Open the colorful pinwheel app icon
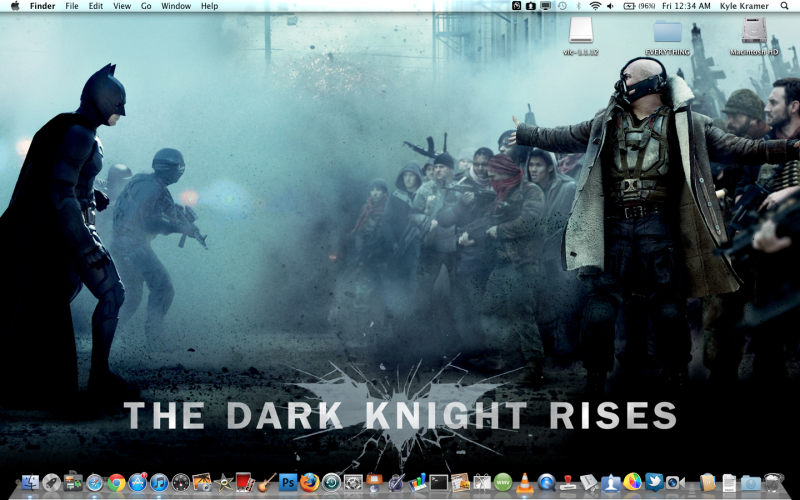This screenshot has width=800, height=500. (632, 483)
